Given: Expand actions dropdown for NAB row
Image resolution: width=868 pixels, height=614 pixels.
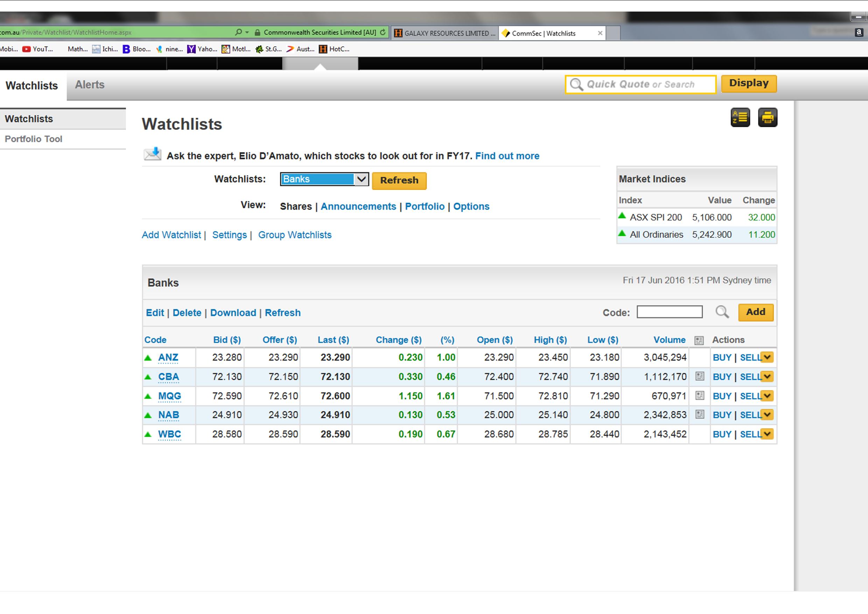Looking at the screenshot, I should point(767,414).
